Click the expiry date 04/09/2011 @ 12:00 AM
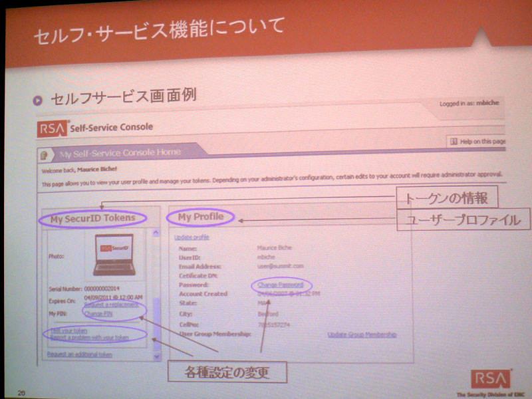 click(x=113, y=297)
